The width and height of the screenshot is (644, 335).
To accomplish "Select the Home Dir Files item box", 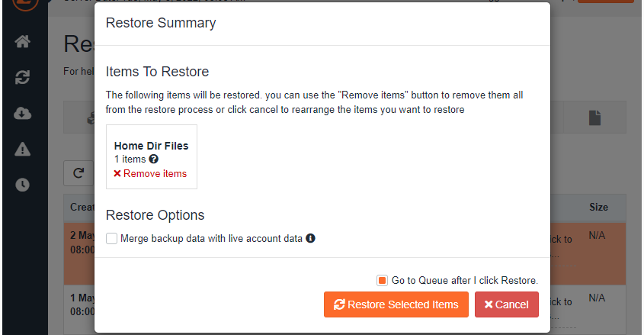I will click(152, 156).
